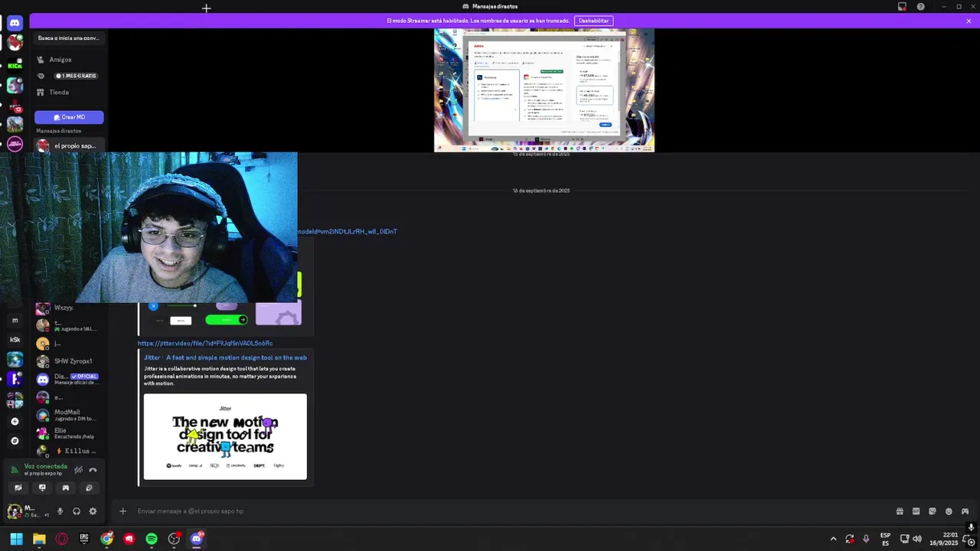Open Ellie direct message

69,433
